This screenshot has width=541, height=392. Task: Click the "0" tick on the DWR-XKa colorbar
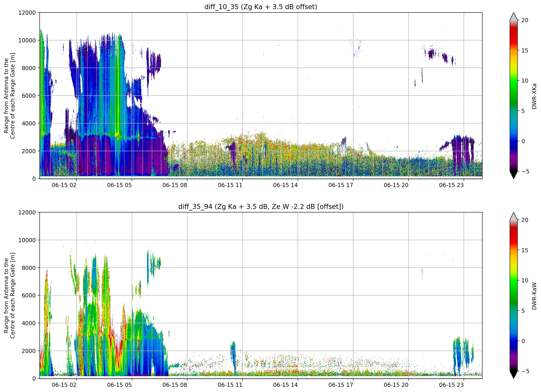tap(523, 141)
